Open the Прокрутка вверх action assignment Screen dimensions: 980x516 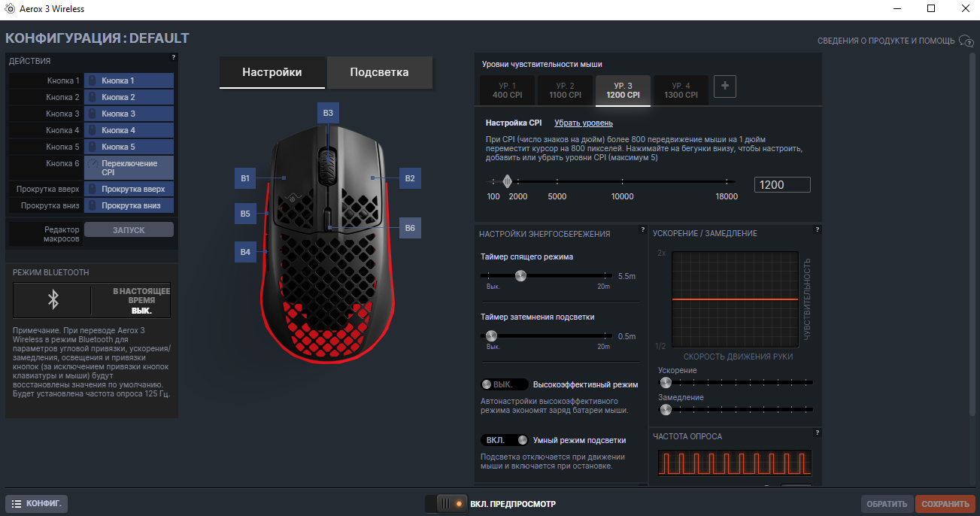click(x=129, y=189)
